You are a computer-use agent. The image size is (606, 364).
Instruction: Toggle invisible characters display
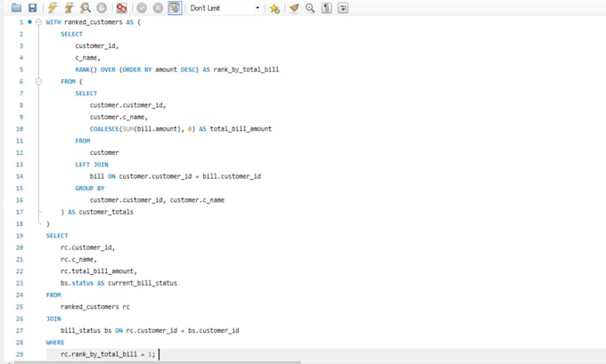point(326,8)
